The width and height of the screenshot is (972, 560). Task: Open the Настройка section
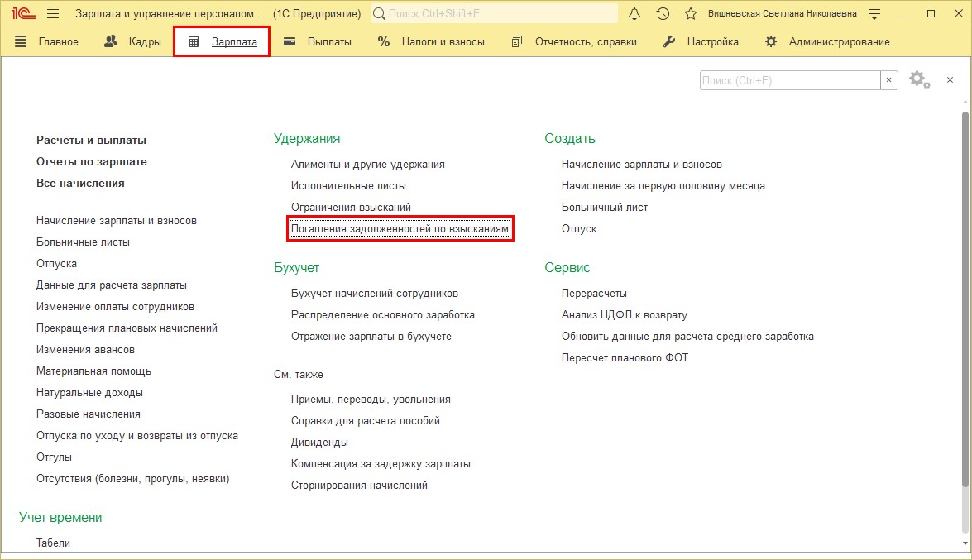(x=701, y=41)
